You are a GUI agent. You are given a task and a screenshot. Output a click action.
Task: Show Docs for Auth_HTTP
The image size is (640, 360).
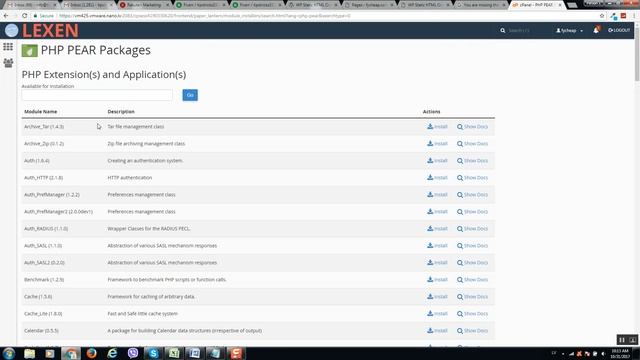click(x=472, y=178)
